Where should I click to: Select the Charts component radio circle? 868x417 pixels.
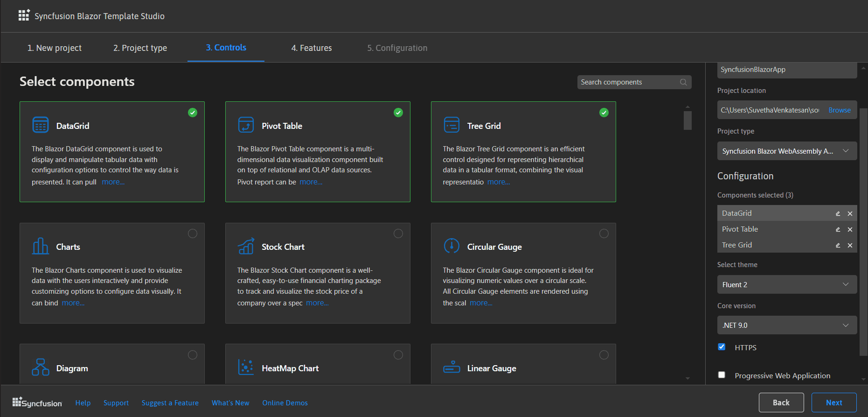click(x=193, y=233)
